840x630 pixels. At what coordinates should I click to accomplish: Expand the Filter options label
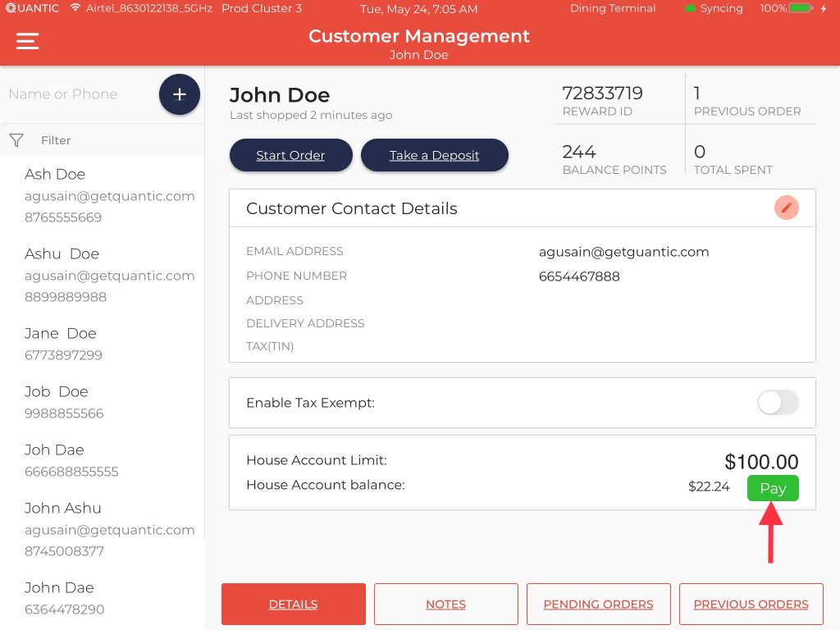(56, 140)
